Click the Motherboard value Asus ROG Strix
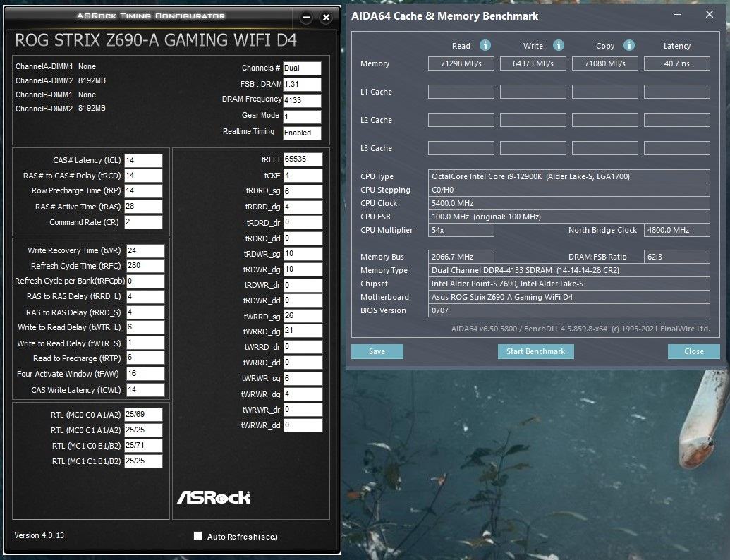730x560 pixels. click(x=569, y=297)
